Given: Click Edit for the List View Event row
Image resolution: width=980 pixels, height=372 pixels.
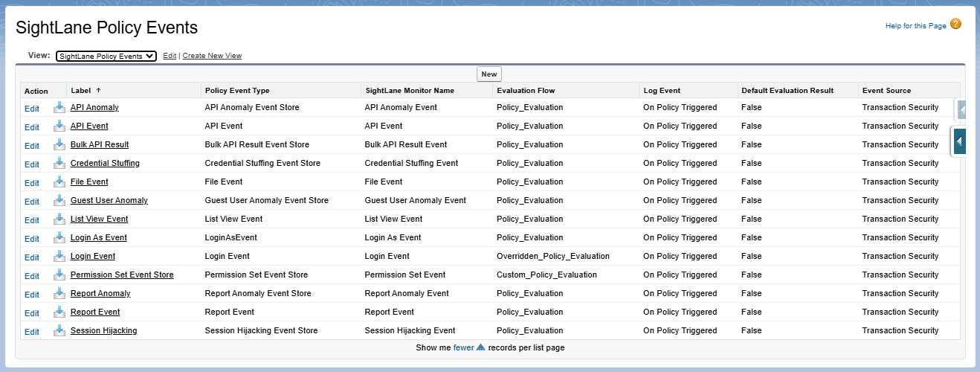Looking at the screenshot, I should pyautogui.click(x=32, y=220).
